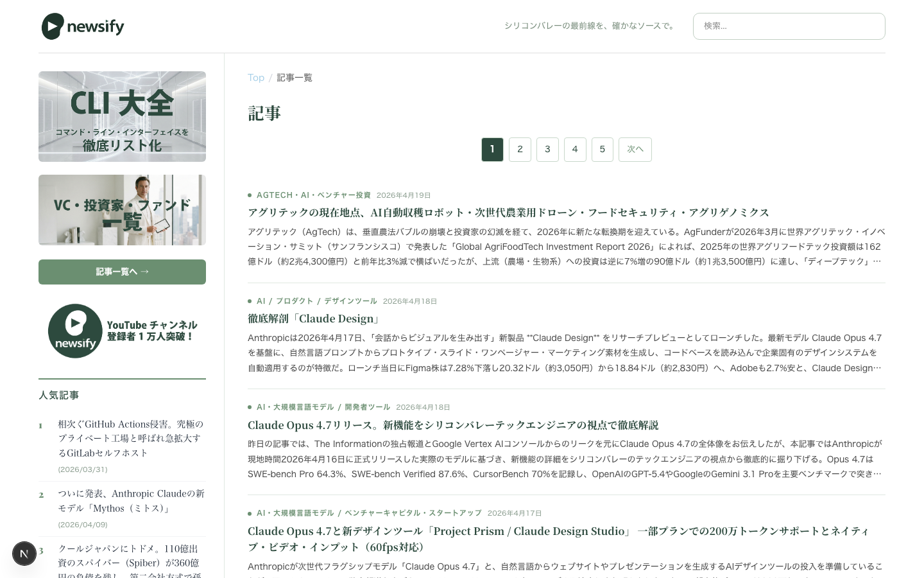Click inside the 検索 search field
The height and width of the screenshot is (578, 924).
(789, 26)
